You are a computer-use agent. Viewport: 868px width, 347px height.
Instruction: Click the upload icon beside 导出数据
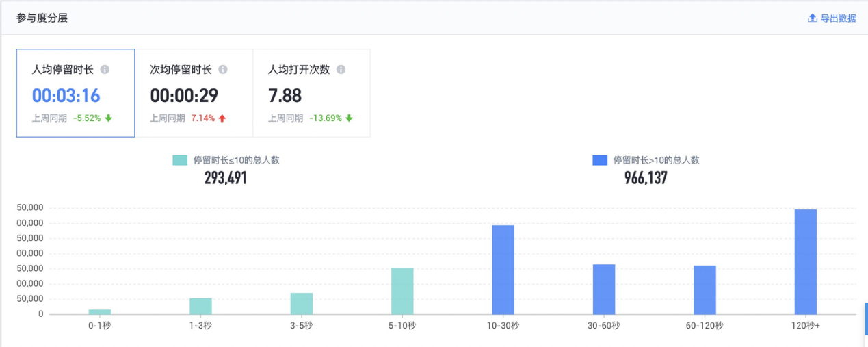[x=813, y=18]
